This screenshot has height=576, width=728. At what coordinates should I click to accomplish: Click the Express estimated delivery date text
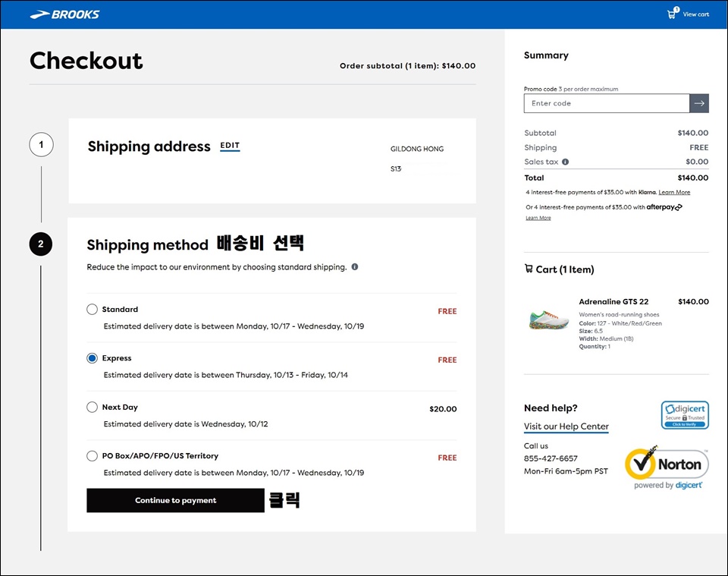pos(226,375)
